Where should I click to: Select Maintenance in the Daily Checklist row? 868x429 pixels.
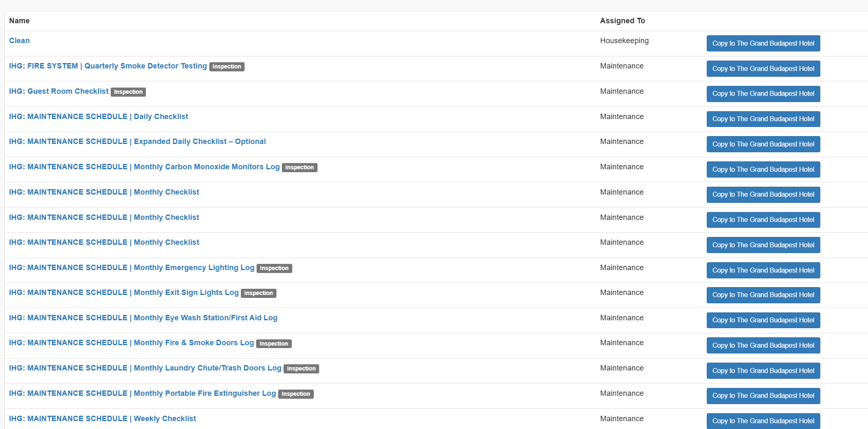(x=622, y=117)
